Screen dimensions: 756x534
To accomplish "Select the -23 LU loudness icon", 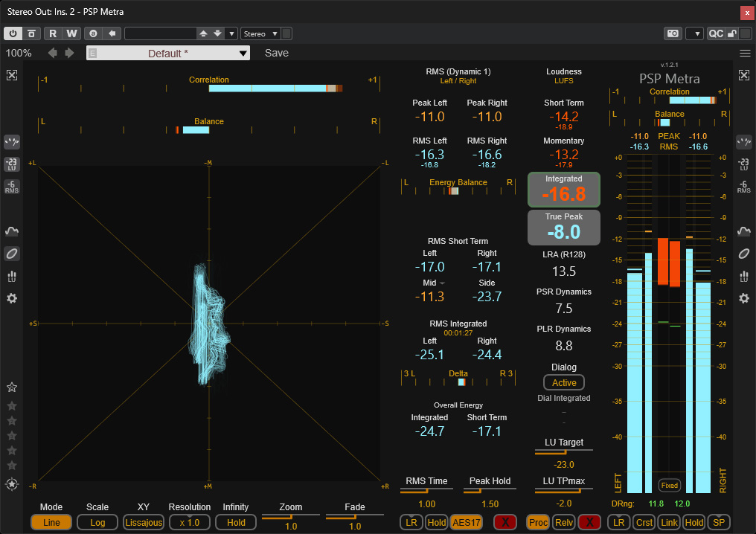I will coord(12,164).
